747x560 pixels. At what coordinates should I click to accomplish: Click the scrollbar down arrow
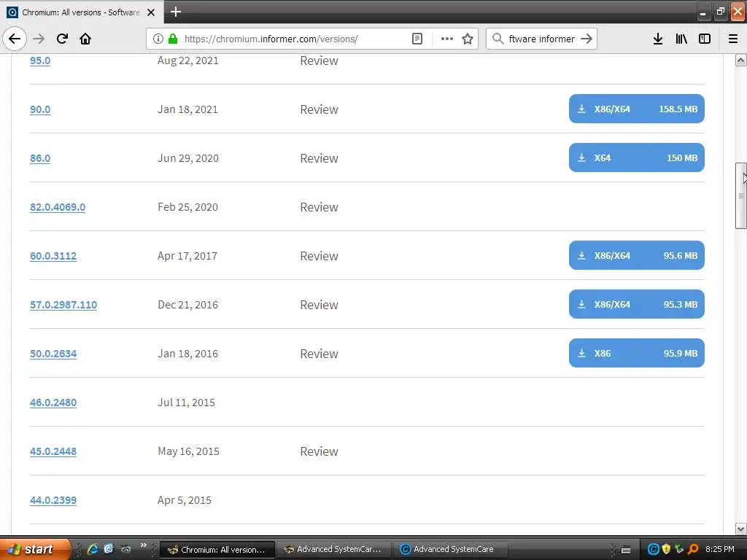click(x=741, y=529)
